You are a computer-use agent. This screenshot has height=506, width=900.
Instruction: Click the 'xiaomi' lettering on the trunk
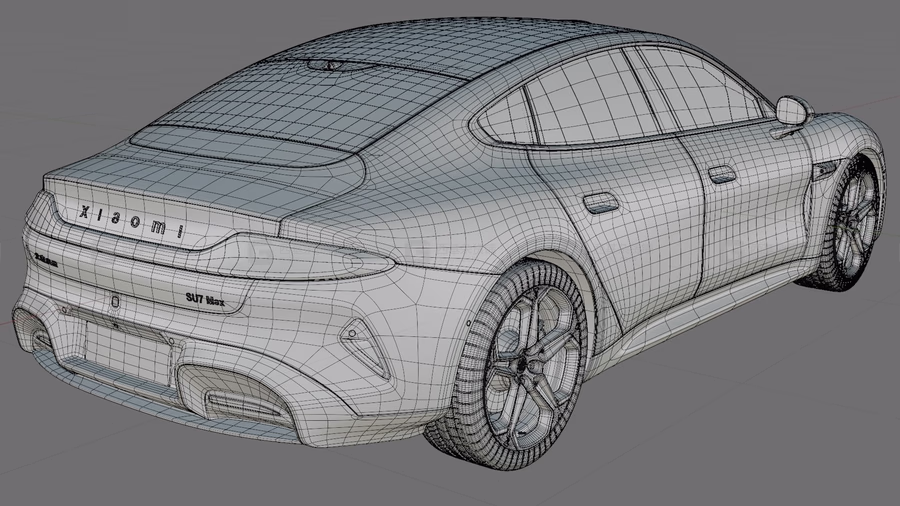pos(131,221)
